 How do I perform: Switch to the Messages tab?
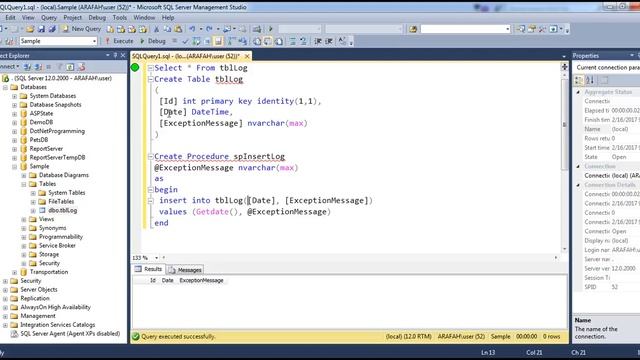tap(184, 270)
